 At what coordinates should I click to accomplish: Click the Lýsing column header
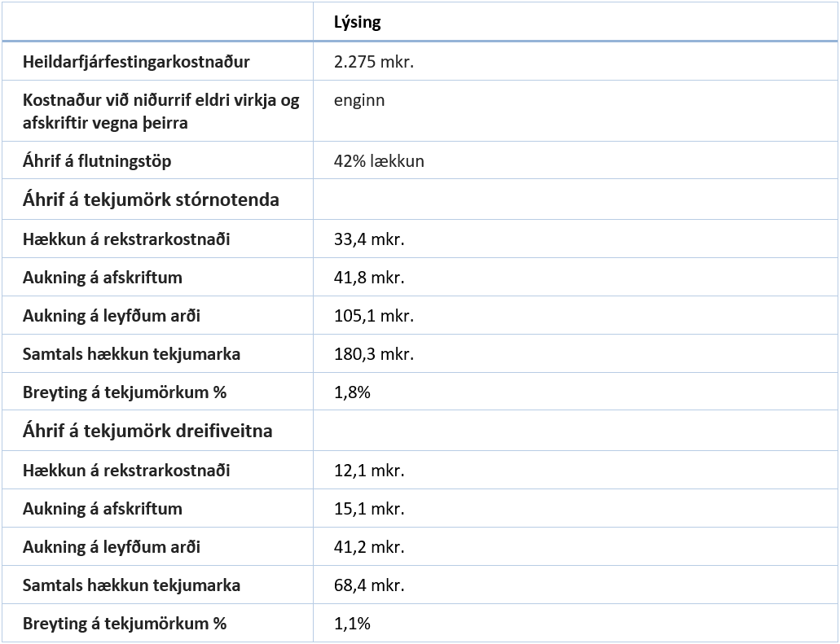tap(357, 22)
